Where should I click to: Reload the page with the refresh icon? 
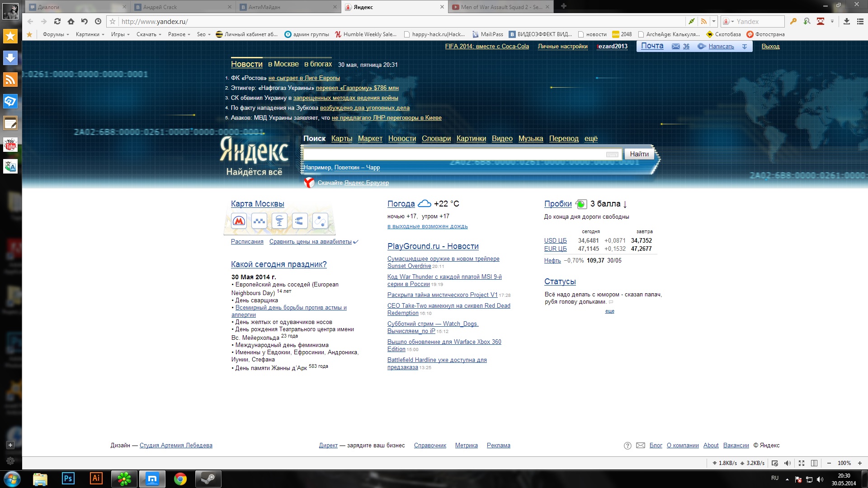(x=57, y=21)
